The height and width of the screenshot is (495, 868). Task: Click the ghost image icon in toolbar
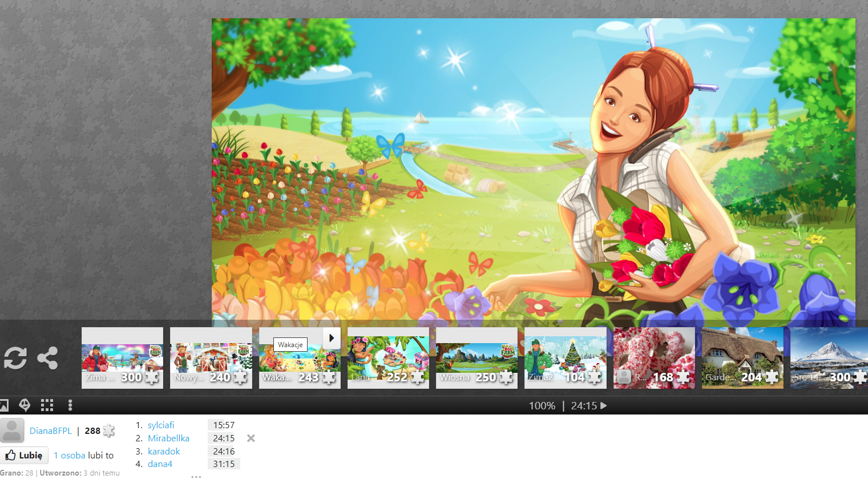25,405
